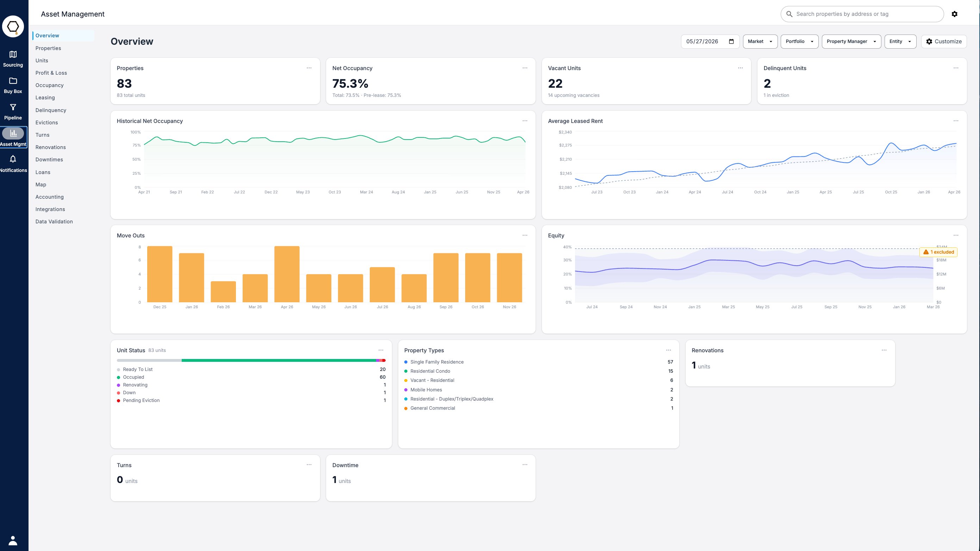Open Downtimes page link
This screenshot has height=551, width=980.
[x=49, y=160]
